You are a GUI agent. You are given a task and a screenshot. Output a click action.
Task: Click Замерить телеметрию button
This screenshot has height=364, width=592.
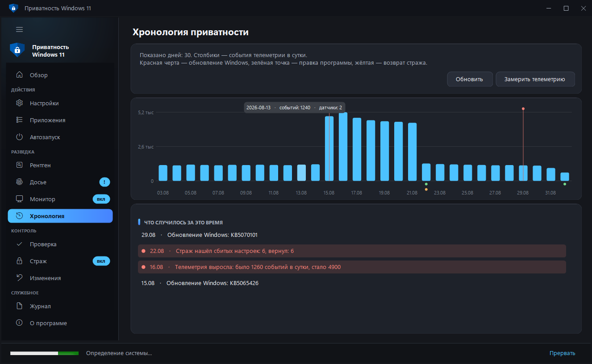coord(535,79)
